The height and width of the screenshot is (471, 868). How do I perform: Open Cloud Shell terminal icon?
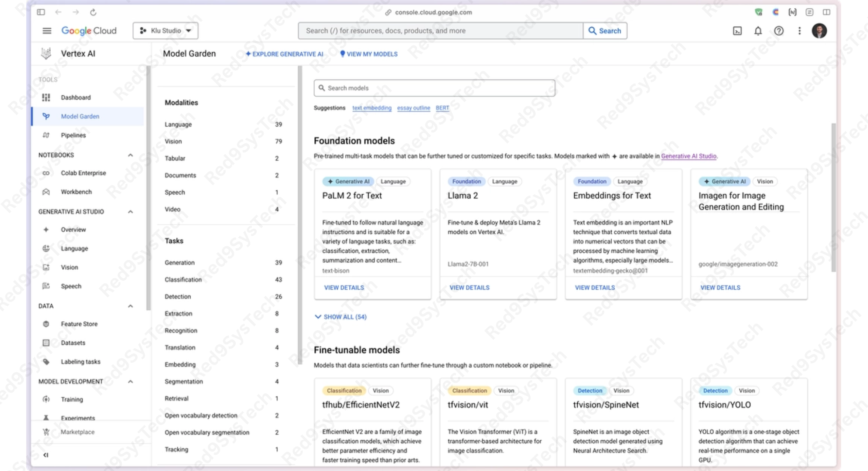click(737, 31)
